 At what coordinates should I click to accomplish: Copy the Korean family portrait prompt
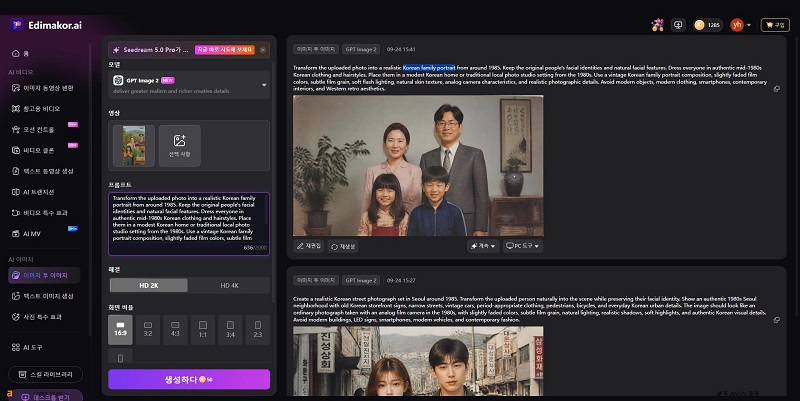pyautogui.click(x=777, y=89)
